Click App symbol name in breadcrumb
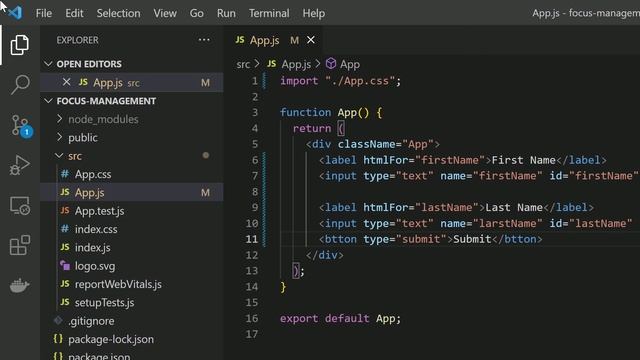 [350, 64]
